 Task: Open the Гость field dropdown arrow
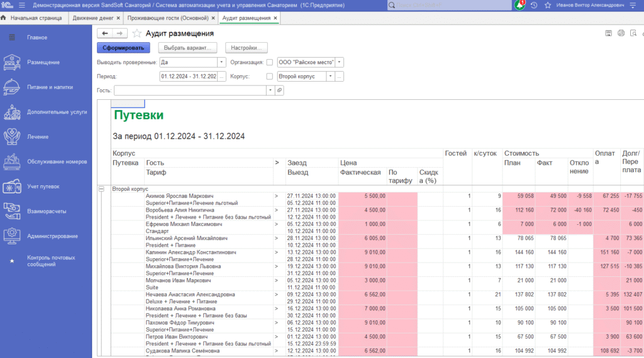click(270, 90)
